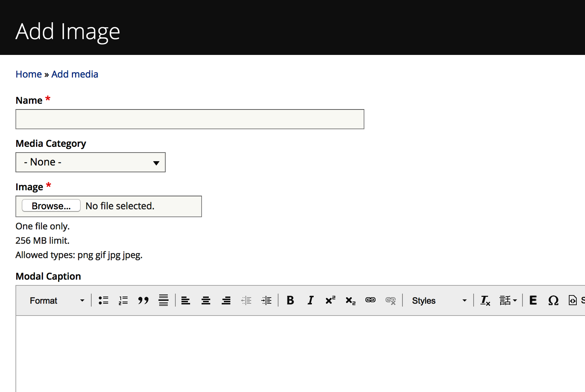Image resolution: width=585 pixels, height=392 pixels.
Task: Open the Media Category select list
Action: tap(91, 162)
